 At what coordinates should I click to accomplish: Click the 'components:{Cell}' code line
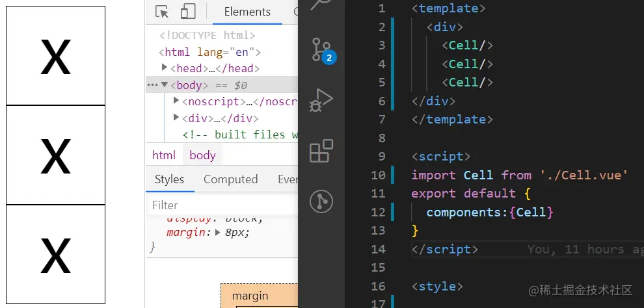point(490,212)
